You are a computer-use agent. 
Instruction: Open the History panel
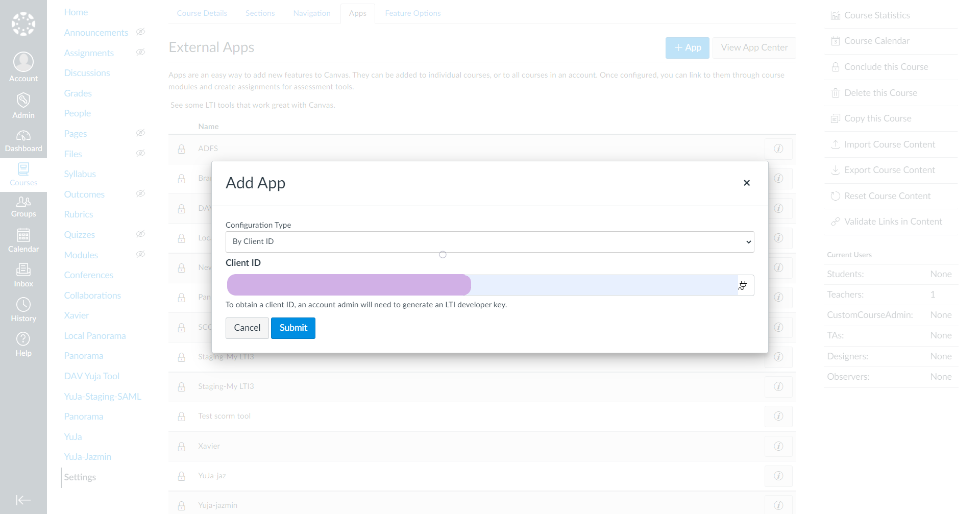[x=23, y=310]
